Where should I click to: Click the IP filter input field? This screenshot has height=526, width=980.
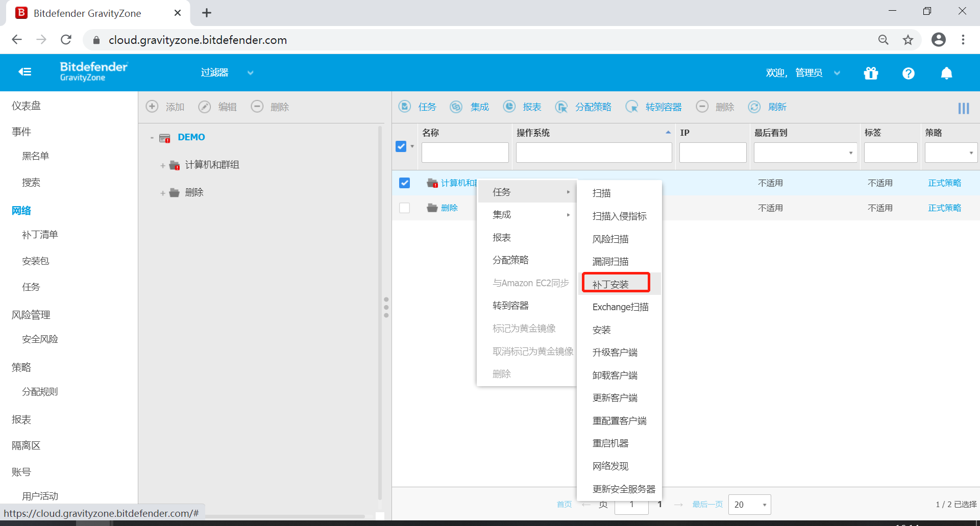[713, 153]
